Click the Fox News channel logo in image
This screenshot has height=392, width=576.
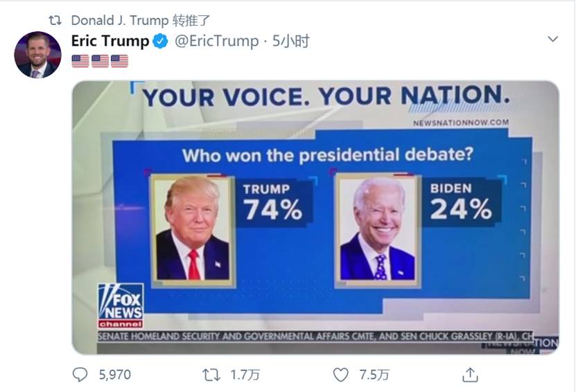[121, 305]
